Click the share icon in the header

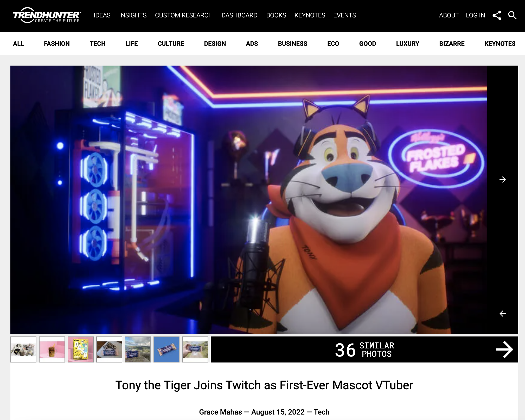click(x=497, y=15)
